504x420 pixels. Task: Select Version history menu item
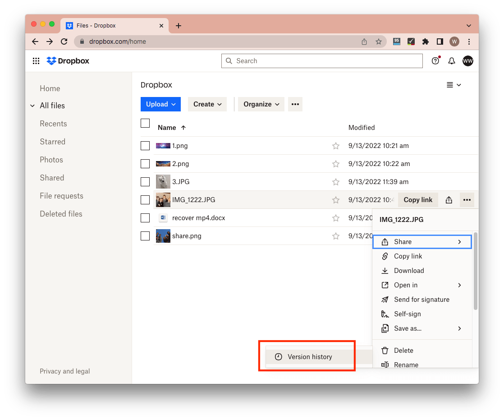[x=319, y=357]
